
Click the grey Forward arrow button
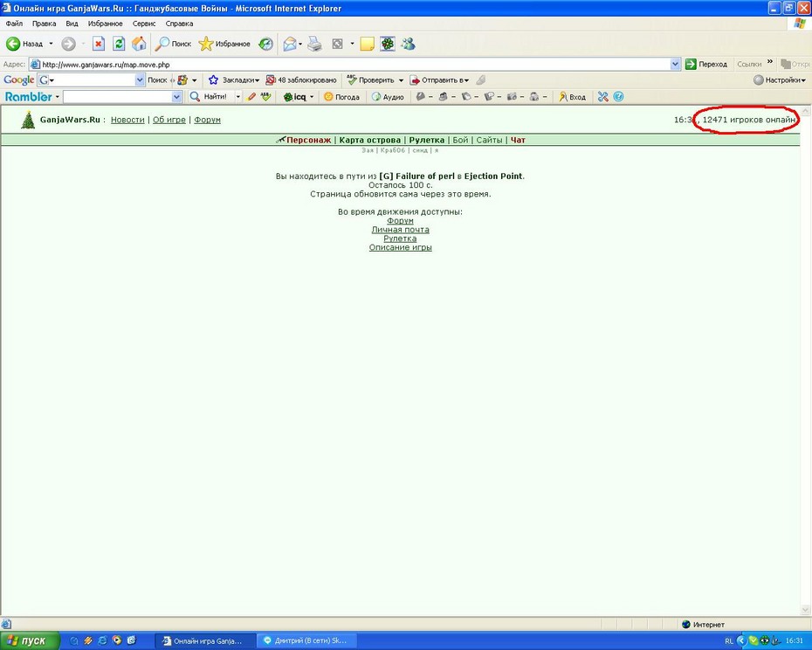click(x=68, y=44)
